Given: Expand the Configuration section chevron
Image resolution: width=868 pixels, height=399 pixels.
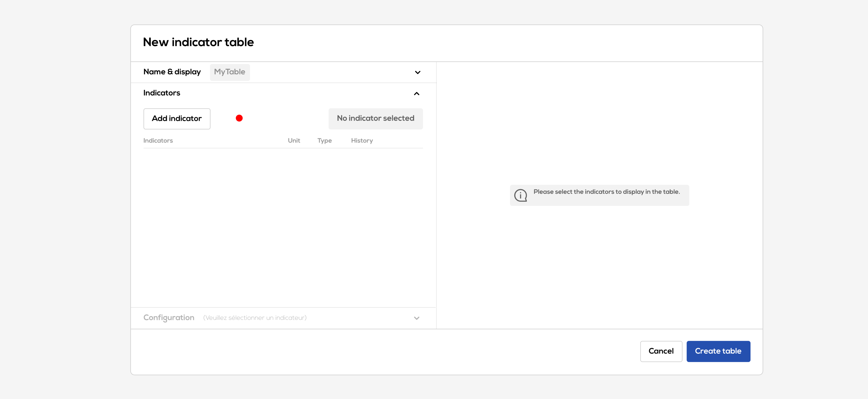Looking at the screenshot, I should 416,318.
